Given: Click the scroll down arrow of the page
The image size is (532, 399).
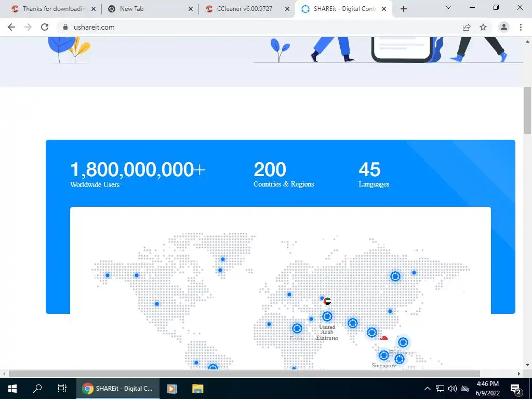Looking at the screenshot, I should tap(527, 365).
